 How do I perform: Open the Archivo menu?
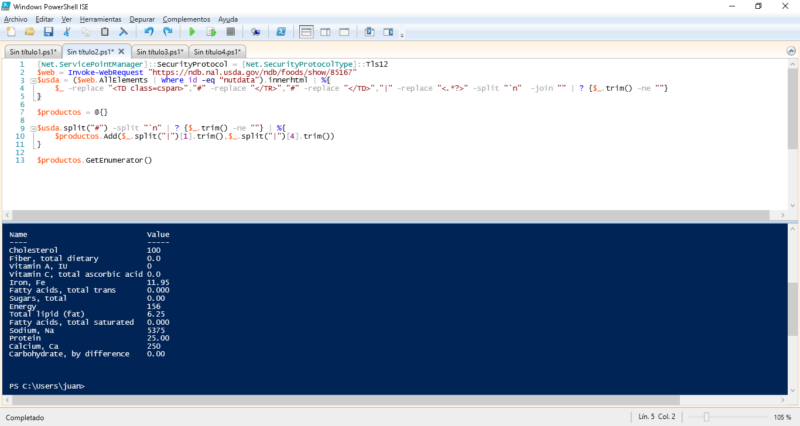pos(16,19)
